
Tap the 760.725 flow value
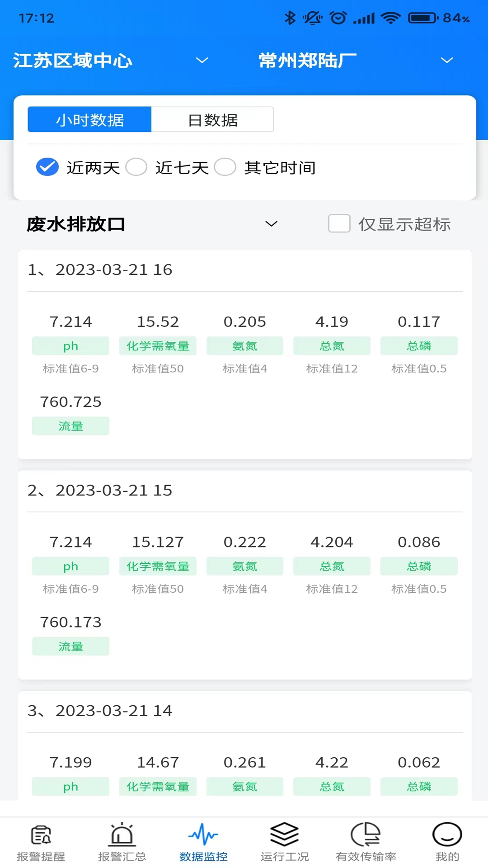(x=70, y=402)
